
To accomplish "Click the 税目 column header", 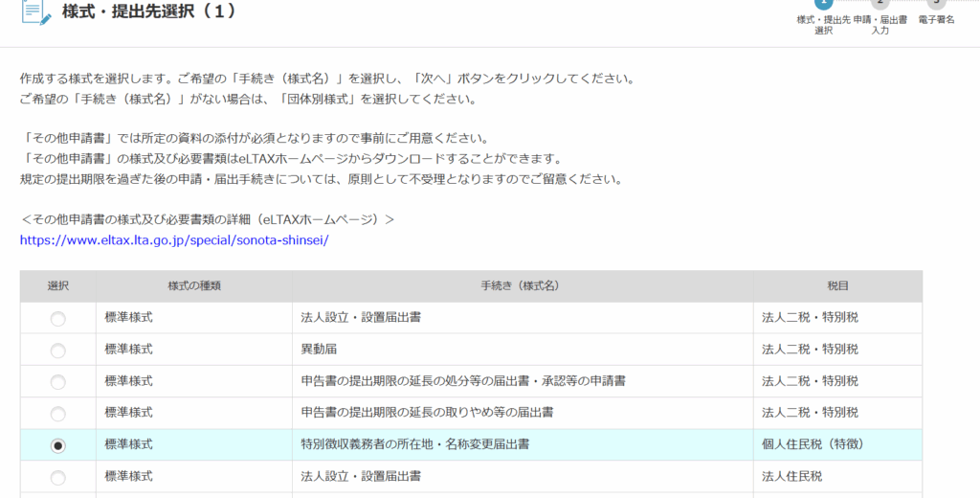I will pyautogui.click(x=837, y=286).
